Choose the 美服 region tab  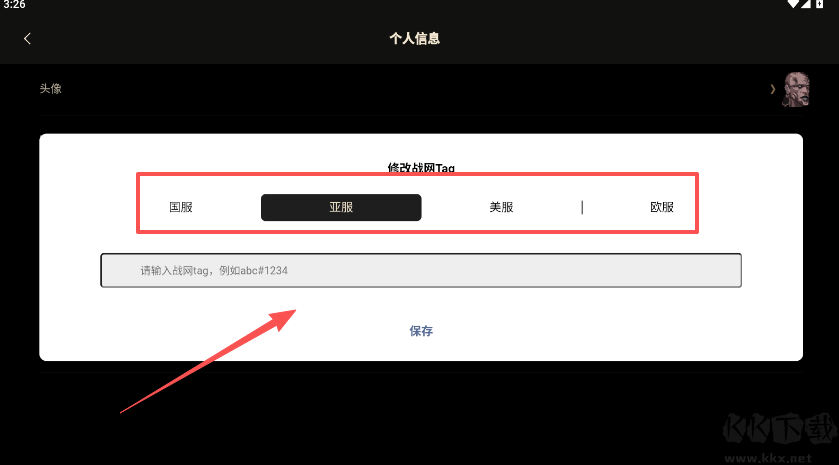(501, 207)
